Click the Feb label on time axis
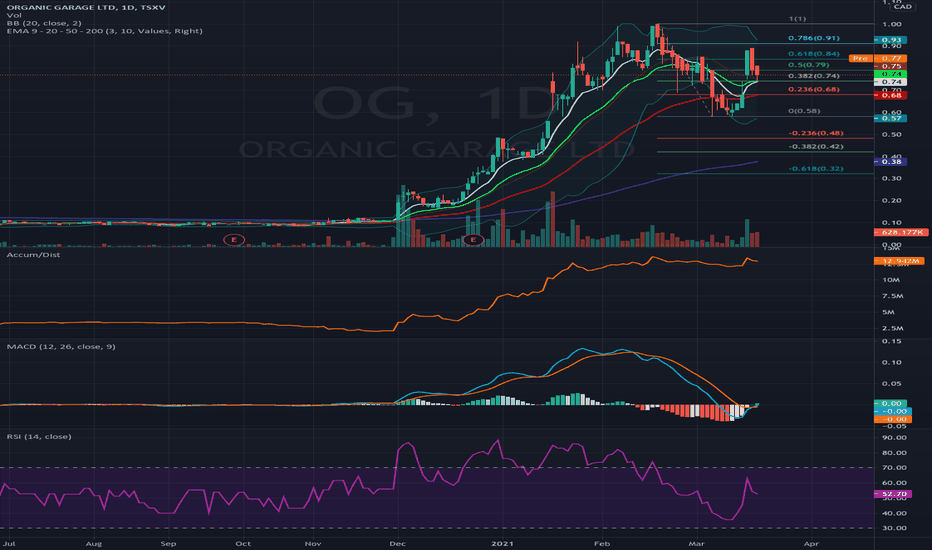This screenshot has height=550, width=932. pos(602,543)
